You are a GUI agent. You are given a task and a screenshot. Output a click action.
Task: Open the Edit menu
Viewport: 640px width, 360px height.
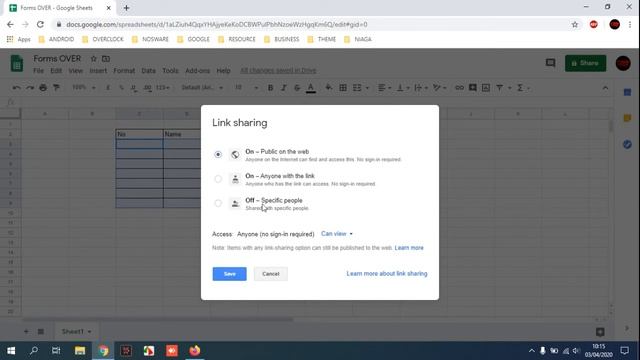point(56,71)
